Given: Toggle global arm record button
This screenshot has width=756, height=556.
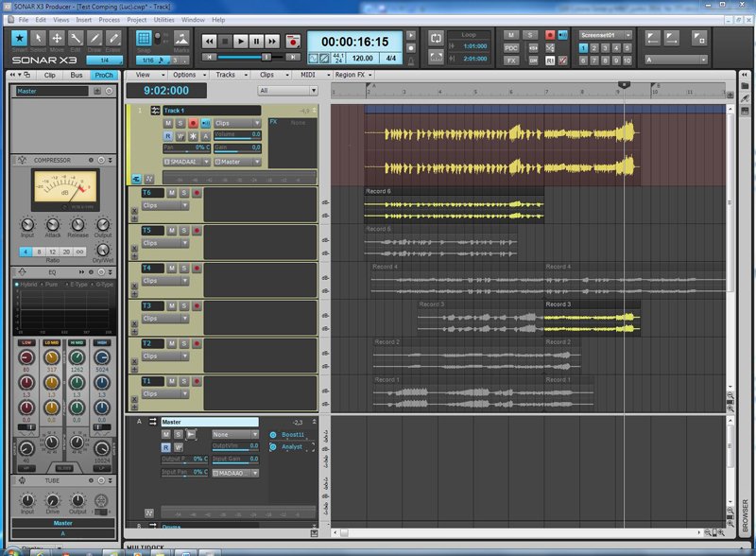Looking at the screenshot, I should tap(550, 35).
